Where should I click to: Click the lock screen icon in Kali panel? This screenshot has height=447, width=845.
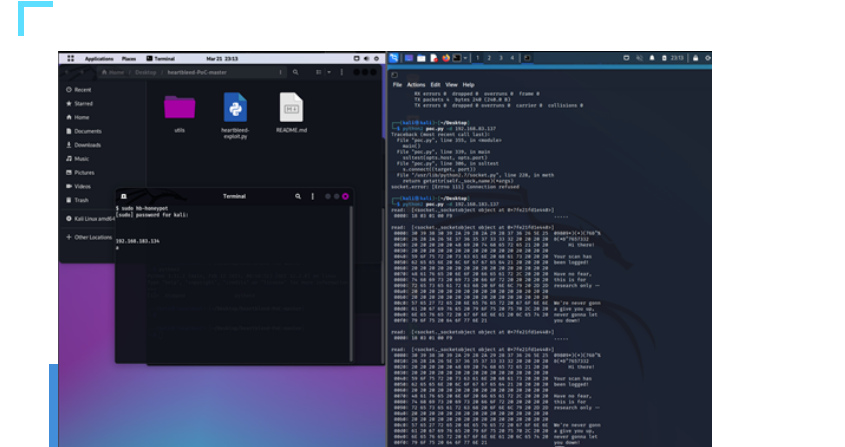coord(695,58)
